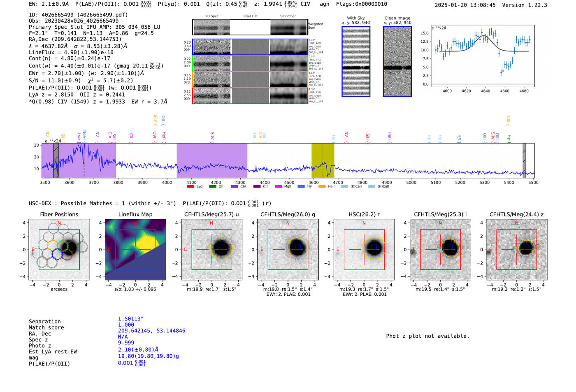Click the separation value 1.50113"
This screenshot has width=576, height=392.
[131, 319]
